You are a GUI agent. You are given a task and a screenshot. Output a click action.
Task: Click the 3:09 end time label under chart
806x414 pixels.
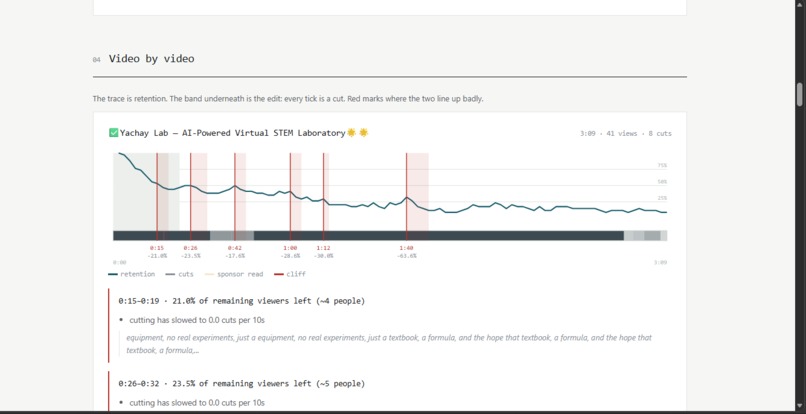pos(661,262)
